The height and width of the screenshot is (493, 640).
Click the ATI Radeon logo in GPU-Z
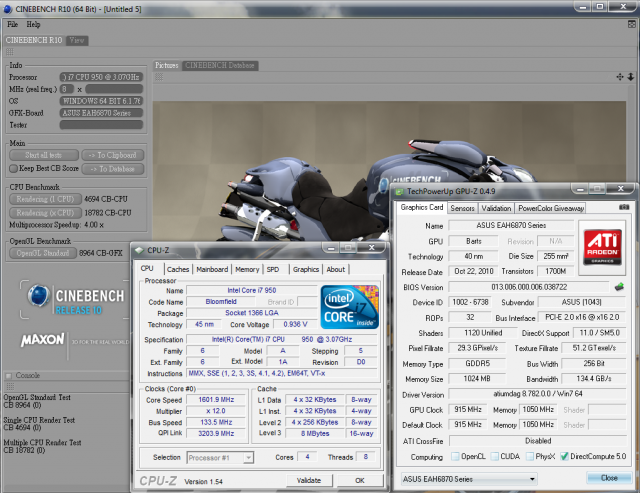tap(602, 247)
